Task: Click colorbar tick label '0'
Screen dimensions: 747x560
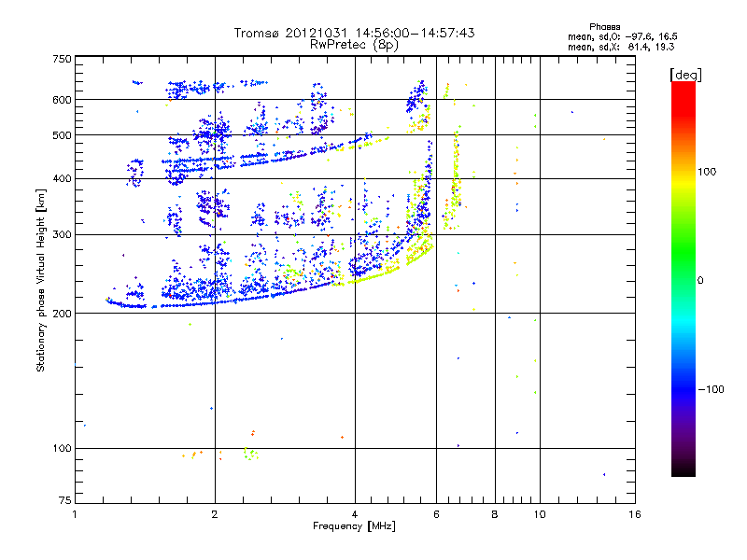Action: (700, 281)
